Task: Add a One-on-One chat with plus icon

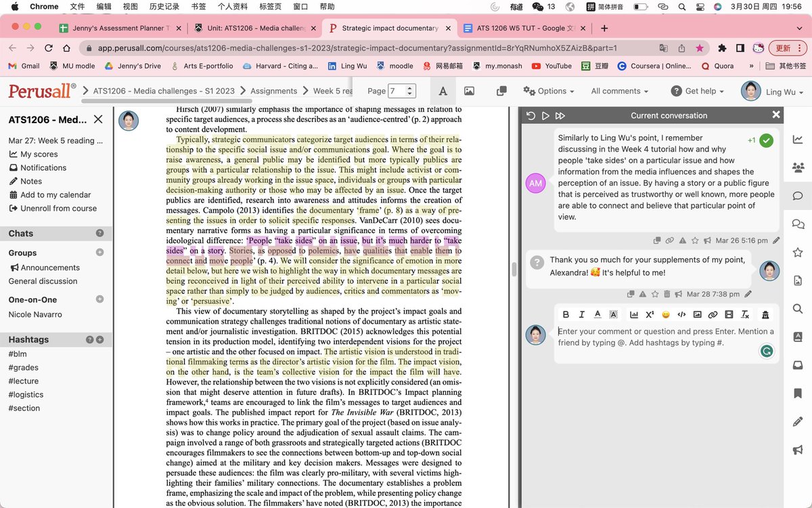Action: tap(99, 299)
